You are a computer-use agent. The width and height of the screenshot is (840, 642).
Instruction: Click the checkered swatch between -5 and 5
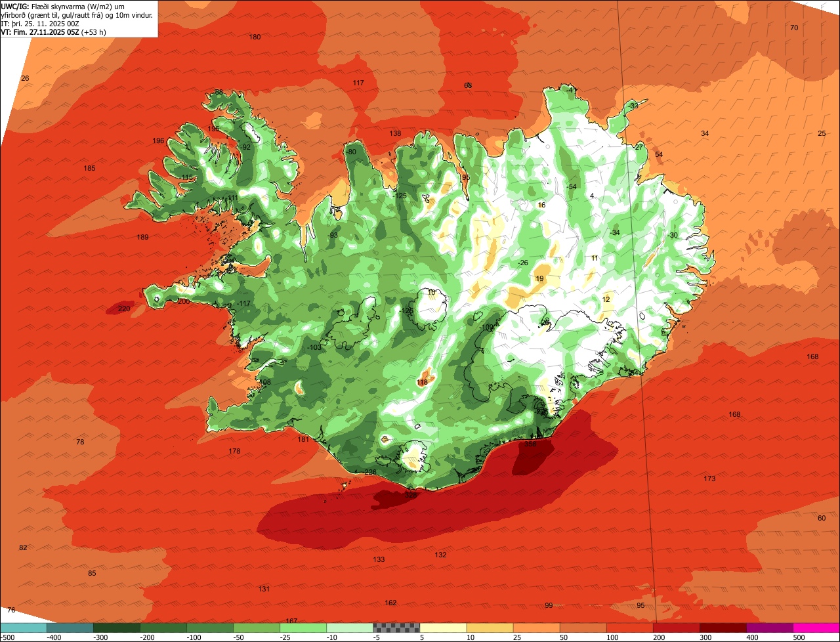coord(396,628)
